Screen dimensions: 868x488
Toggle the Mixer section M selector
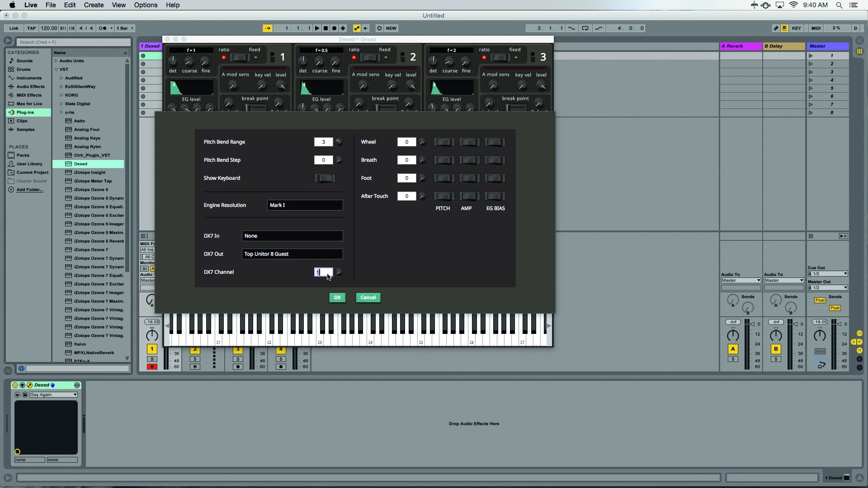(859, 350)
